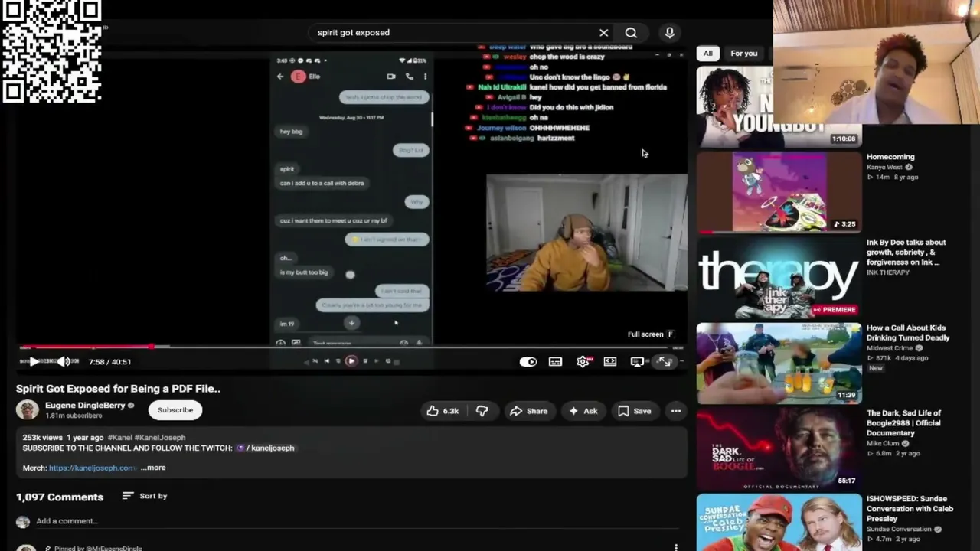
Task: Open the Homecoming video title
Action: [x=890, y=157]
